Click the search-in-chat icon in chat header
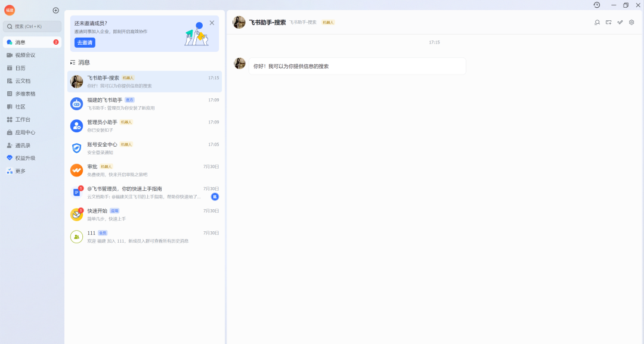Viewport: 644px width, 344px height. tap(597, 23)
